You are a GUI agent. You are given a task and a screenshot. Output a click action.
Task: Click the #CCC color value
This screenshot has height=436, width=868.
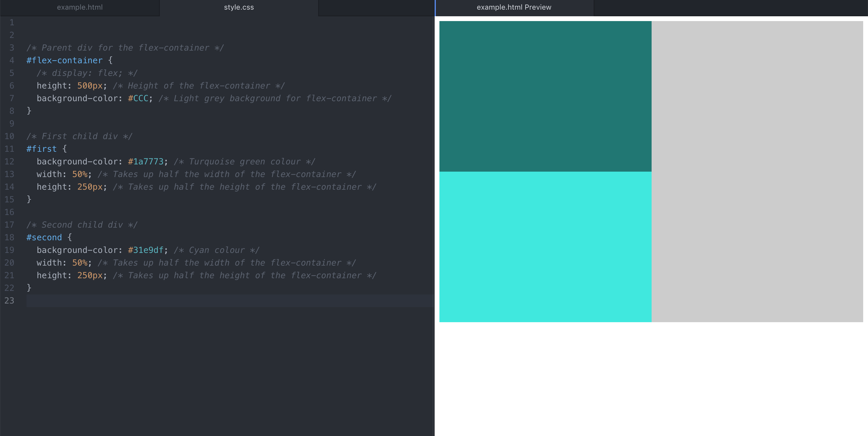point(138,98)
